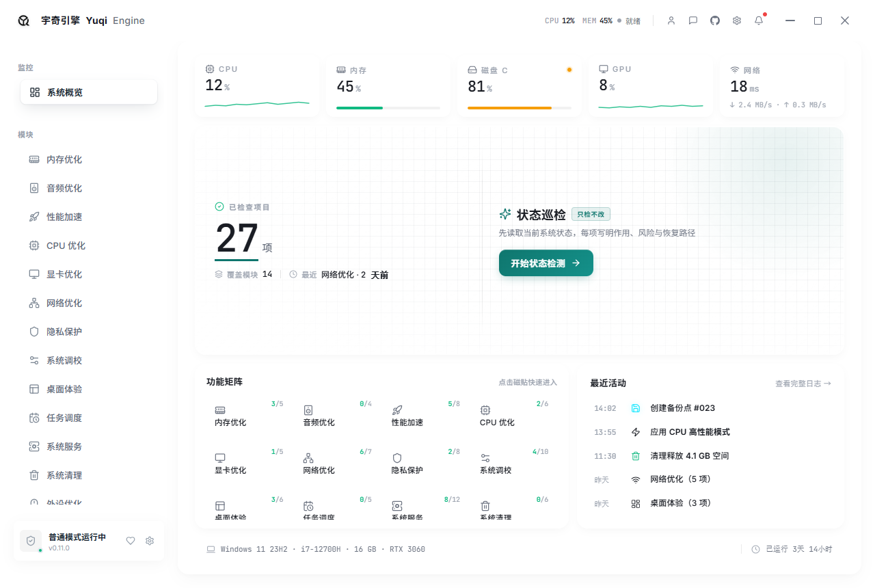This screenshot has width=875, height=588.
Task: Click the 磁盘 C usage card
Action: (x=520, y=88)
